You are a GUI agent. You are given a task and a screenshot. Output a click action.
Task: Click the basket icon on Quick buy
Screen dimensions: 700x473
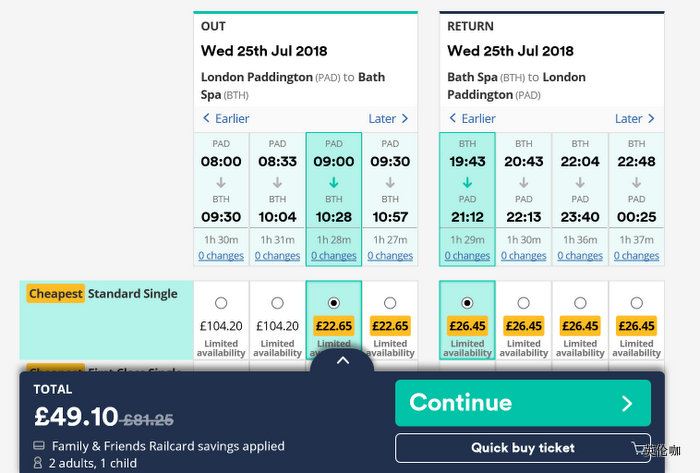(x=638, y=447)
